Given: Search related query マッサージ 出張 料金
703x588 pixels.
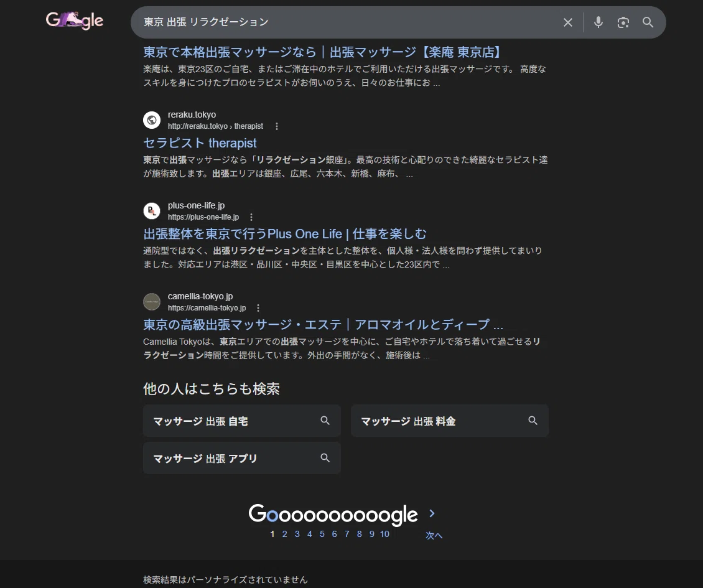Looking at the screenshot, I should [449, 421].
